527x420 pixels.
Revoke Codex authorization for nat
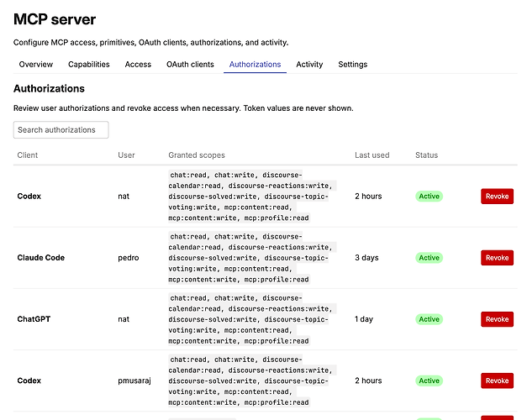click(497, 197)
